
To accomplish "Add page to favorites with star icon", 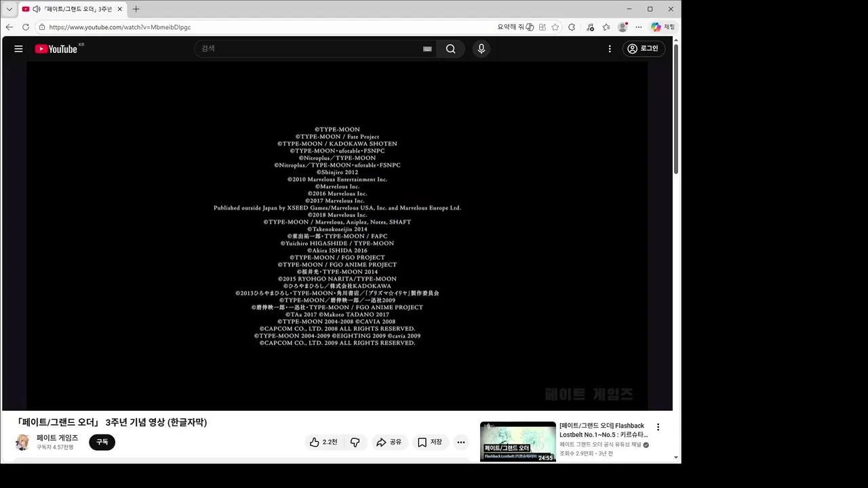I will tap(555, 27).
